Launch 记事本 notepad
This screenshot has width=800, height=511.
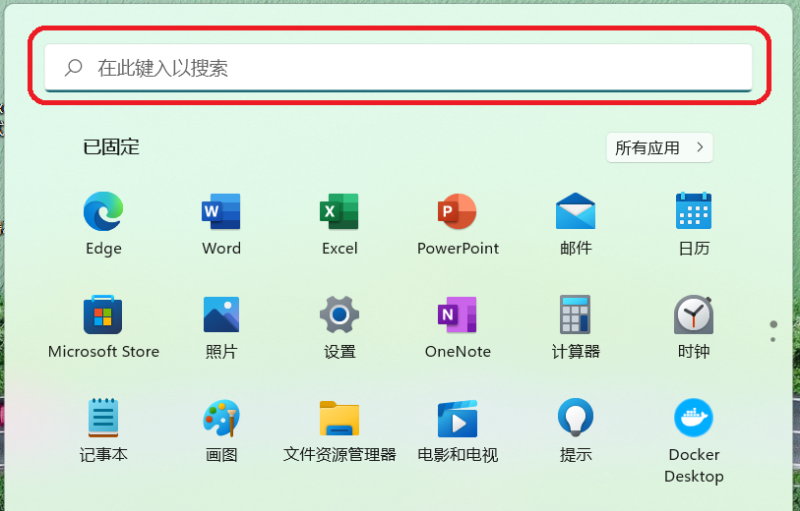click(x=104, y=430)
